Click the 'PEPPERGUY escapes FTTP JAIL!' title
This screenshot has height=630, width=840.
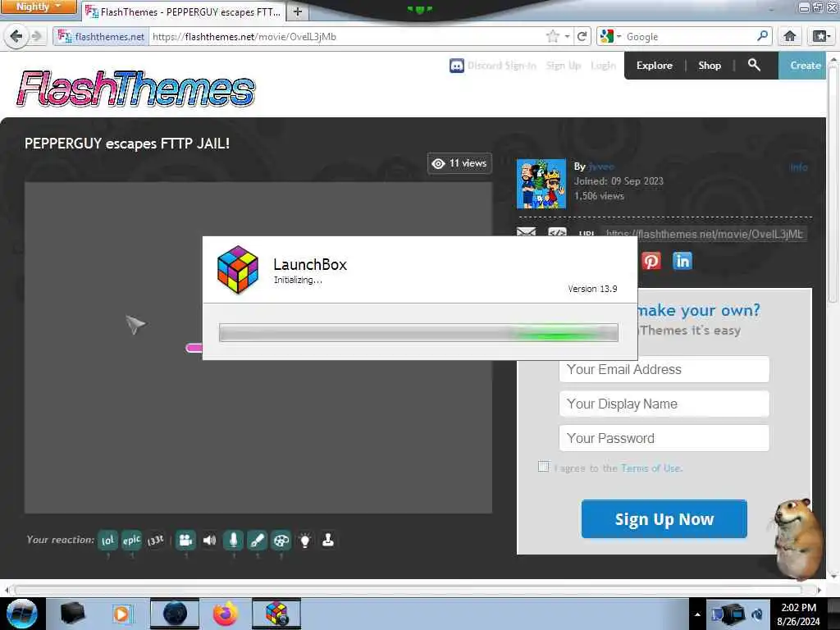pyautogui.click(x=127, y=144)
